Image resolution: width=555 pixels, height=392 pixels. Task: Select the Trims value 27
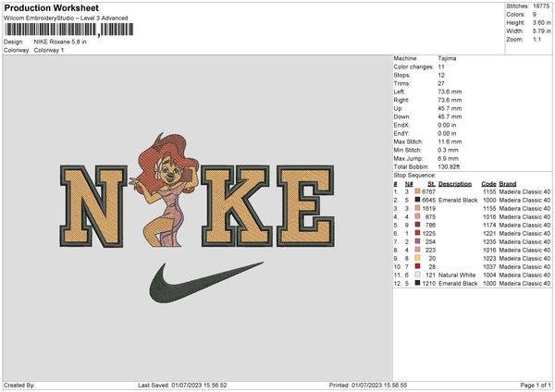coord(441,83)
